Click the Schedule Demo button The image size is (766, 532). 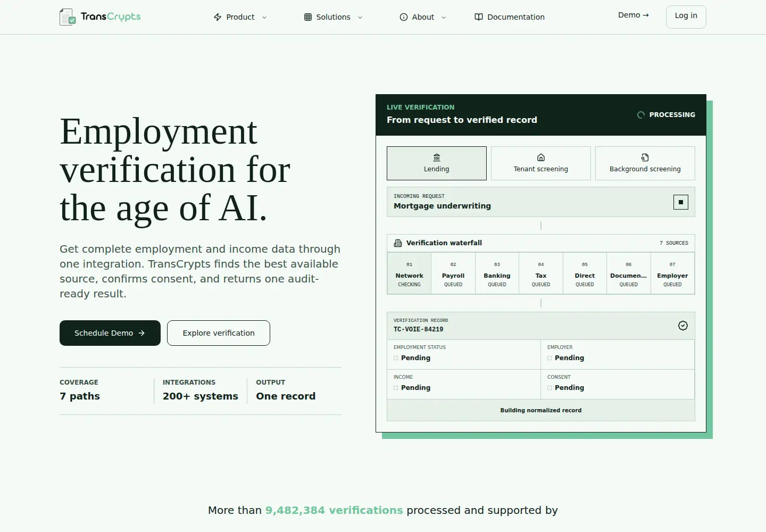[110, 333]
